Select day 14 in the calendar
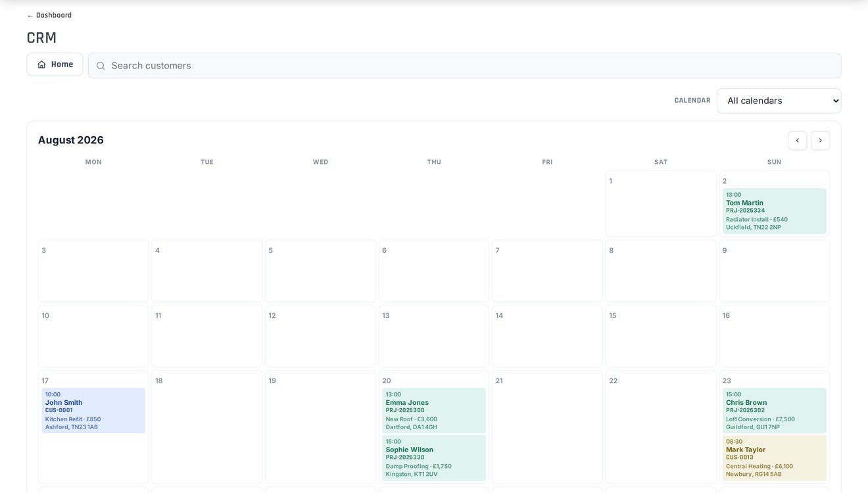868x493 pixels. [x=547, y=336]
